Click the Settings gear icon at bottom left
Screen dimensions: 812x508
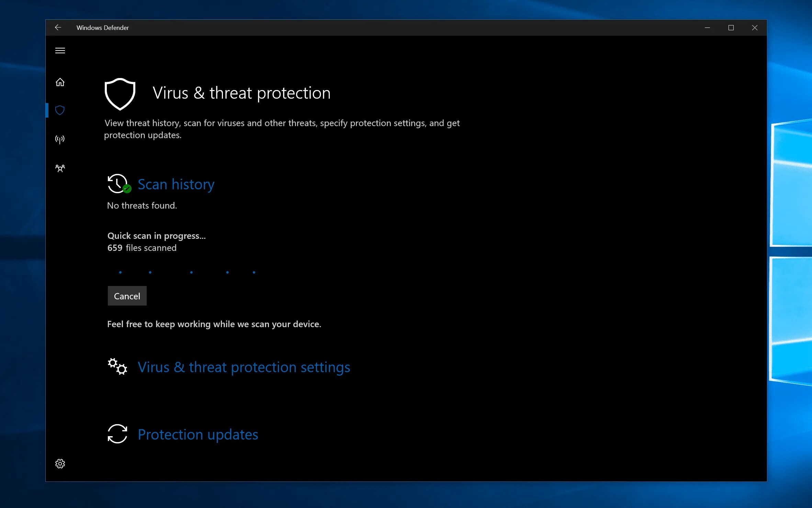60,464
